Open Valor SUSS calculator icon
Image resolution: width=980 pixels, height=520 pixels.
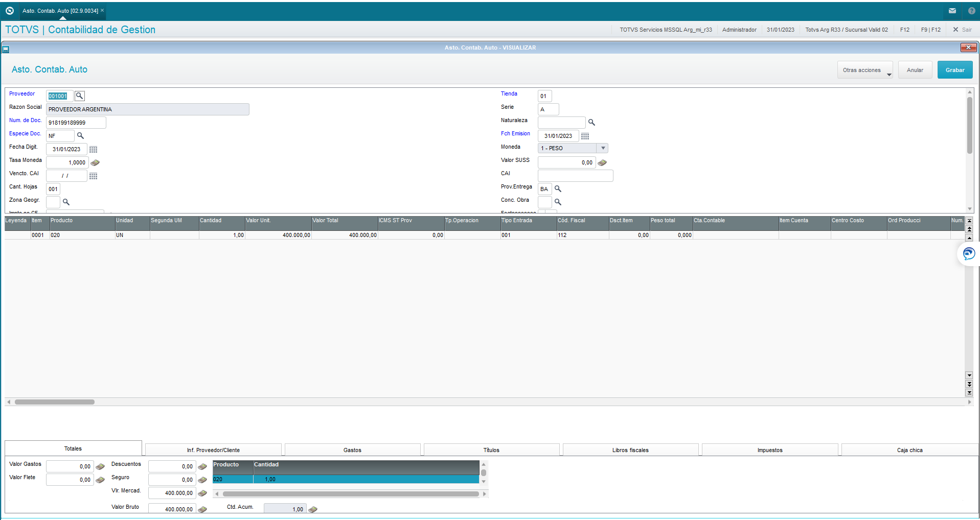pyautogui.click(x=602, y=163)
